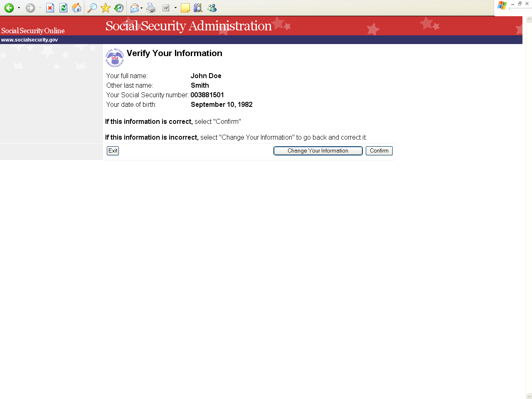Confirm the displayed information
This screenshot has height=399, width=532.
point(379,151)
